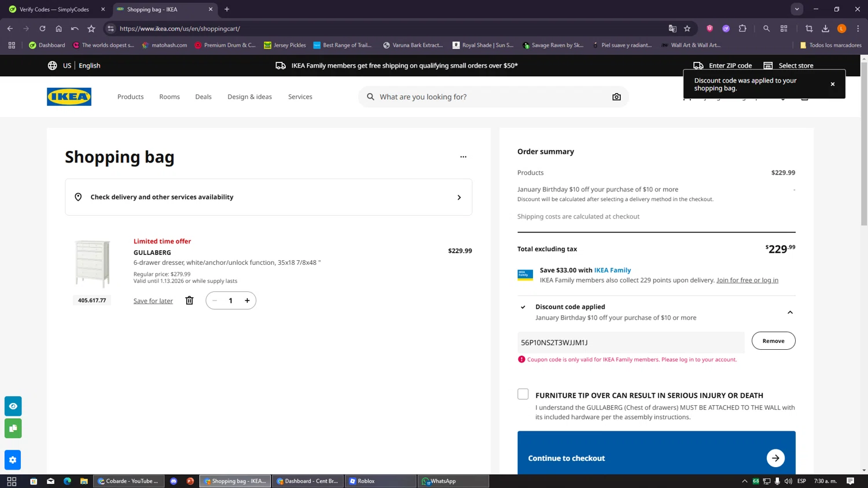Click Continue to checkout button
The image size is (868, 488).
[656, 457]
